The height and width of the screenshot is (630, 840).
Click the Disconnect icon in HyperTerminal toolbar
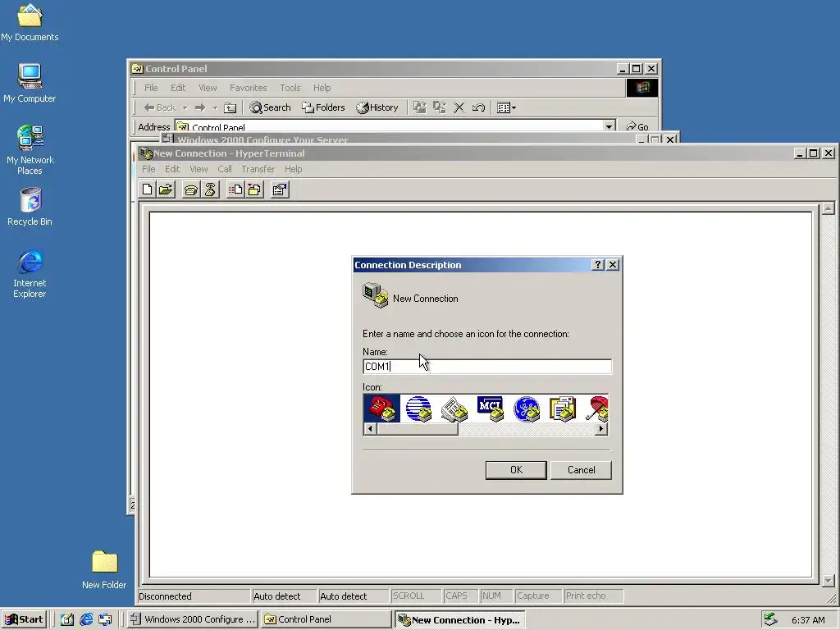pyautogui.click(x=210, y=189)
